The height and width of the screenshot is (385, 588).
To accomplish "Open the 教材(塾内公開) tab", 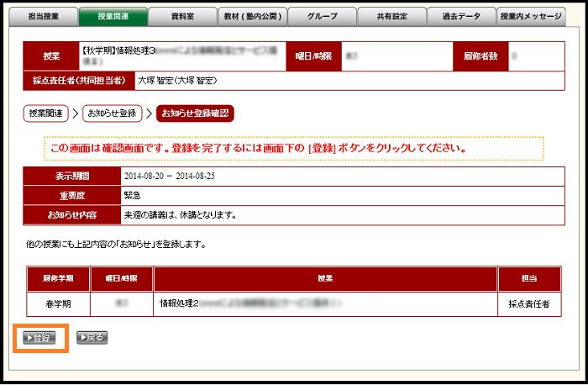I will click(252, 16).
